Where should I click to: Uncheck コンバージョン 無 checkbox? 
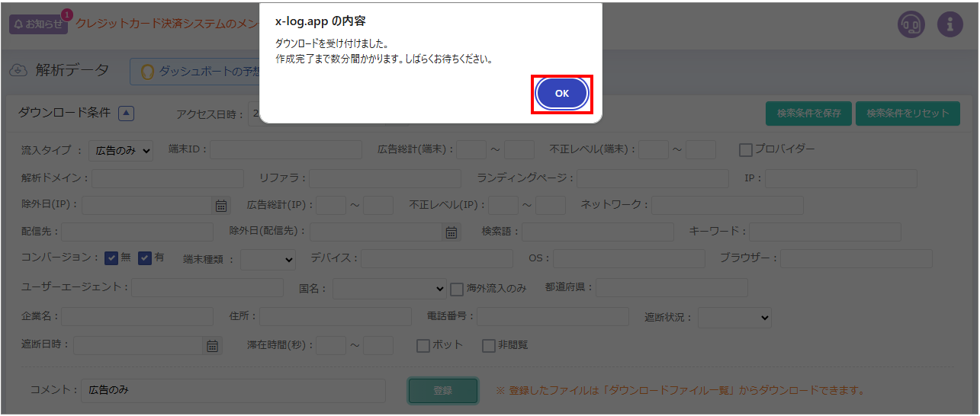pyautogui.click(x=111, y=258)
